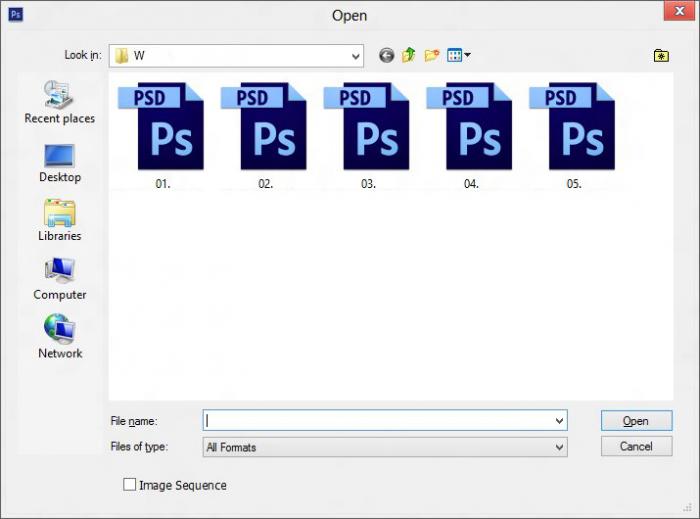The height and width of the screenshot is (519, 700).
Task: Select the PSD file named 03.
Action: tap(367, 136)
